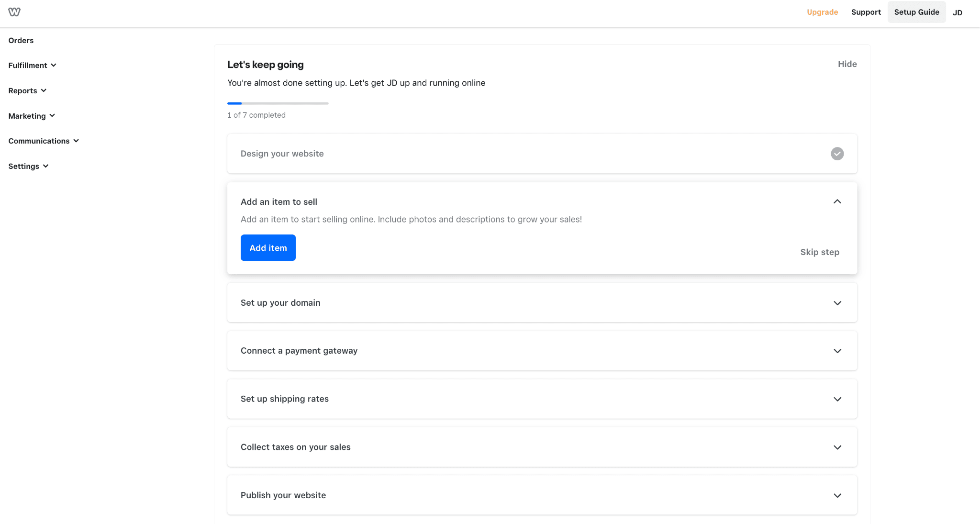
Task: Click the Support navigation link
Action: click(866, 11)
